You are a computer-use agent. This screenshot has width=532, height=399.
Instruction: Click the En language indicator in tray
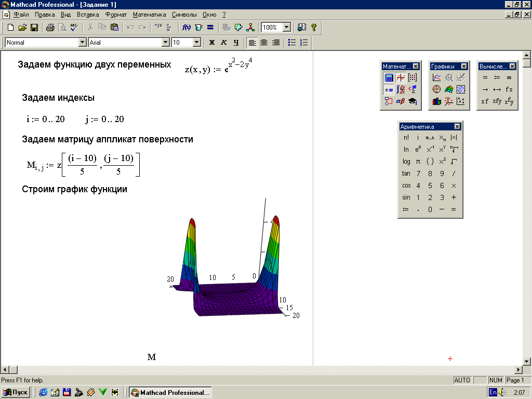493,393
